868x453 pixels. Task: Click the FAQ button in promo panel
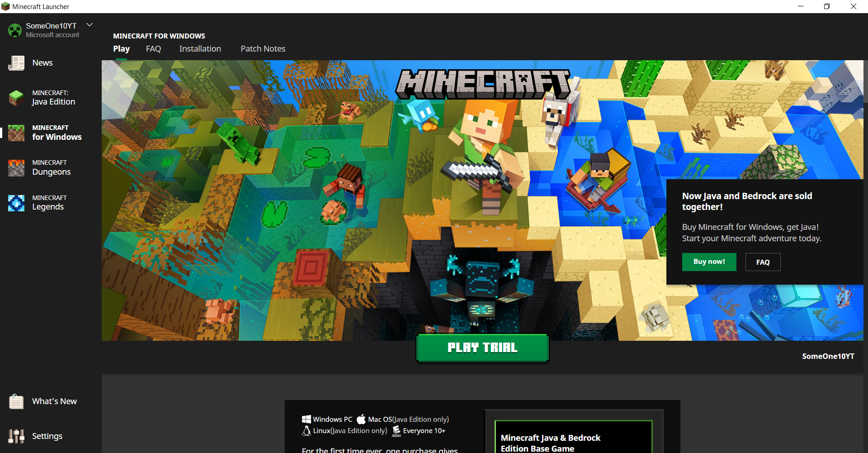(x=763, y=262)
